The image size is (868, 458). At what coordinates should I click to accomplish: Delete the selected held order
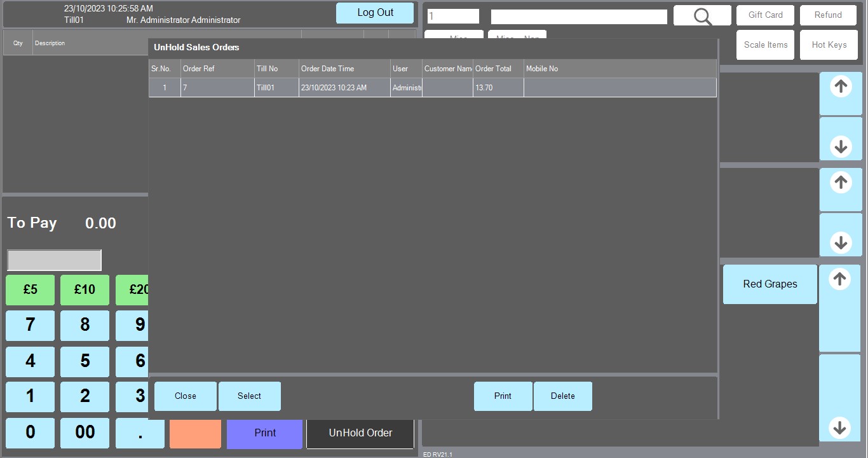(x=562, y=396)
